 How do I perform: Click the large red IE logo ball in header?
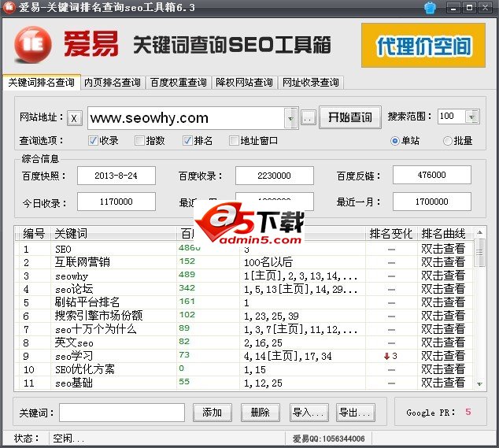33,45
